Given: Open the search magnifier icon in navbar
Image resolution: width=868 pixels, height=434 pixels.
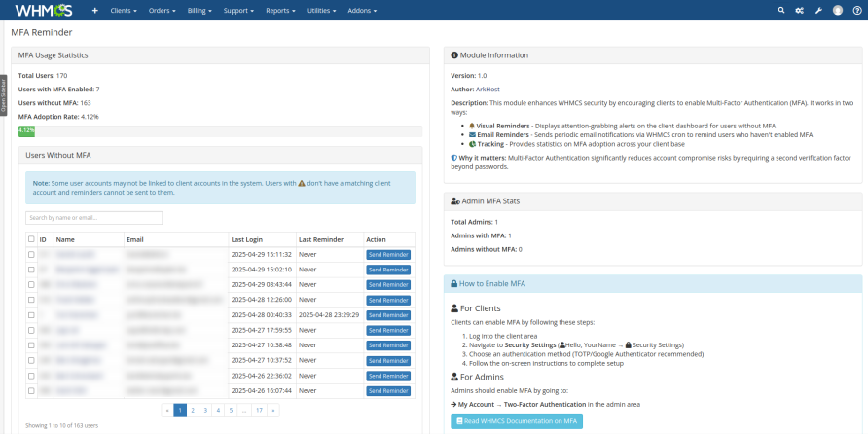Looking at the screenshot, I should point(781,10).
